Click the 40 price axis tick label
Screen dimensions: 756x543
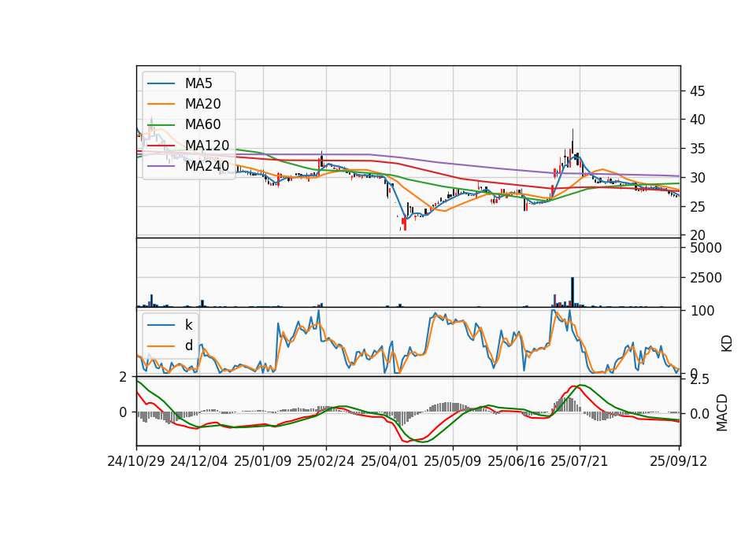[697, 120]
